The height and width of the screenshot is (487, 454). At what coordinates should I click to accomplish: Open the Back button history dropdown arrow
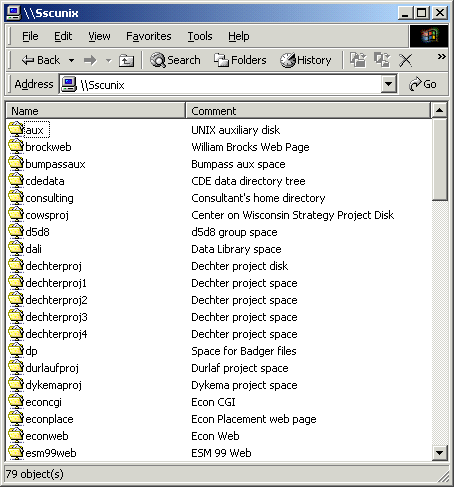click(71, 61)
